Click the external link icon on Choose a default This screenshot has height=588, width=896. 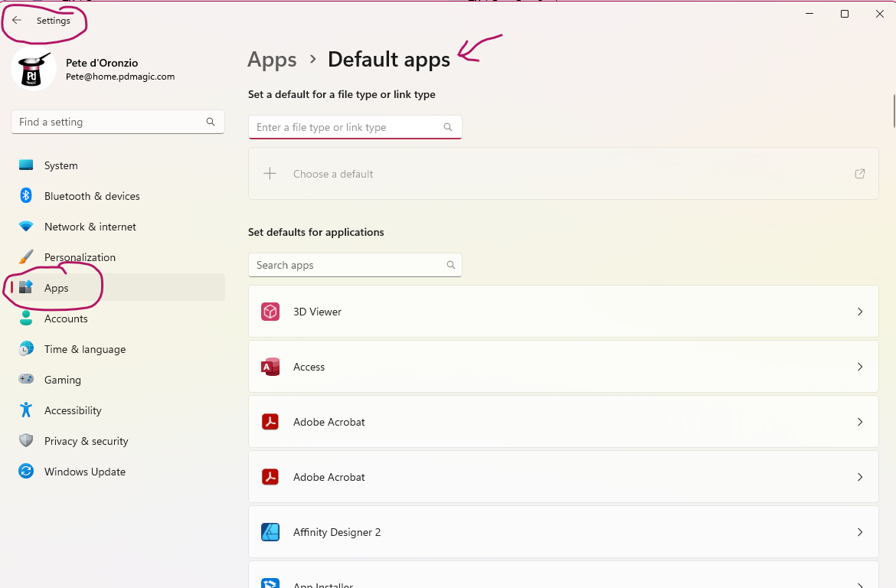coord(859,174)
